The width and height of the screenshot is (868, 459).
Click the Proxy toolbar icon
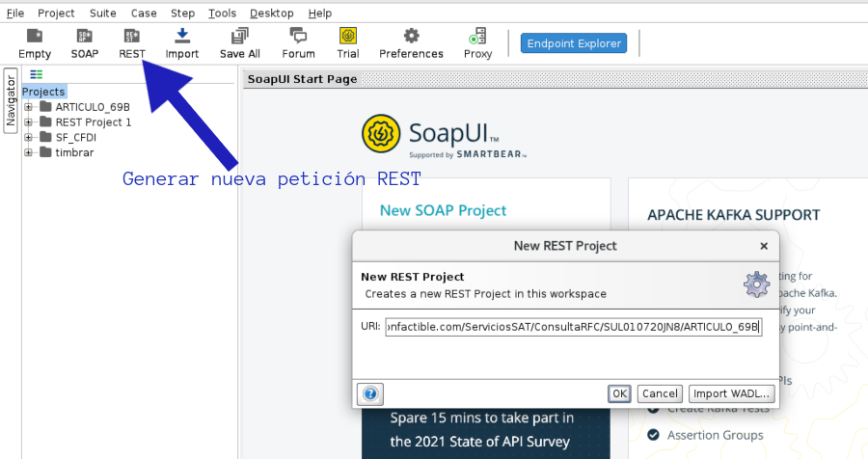(477, 43)
